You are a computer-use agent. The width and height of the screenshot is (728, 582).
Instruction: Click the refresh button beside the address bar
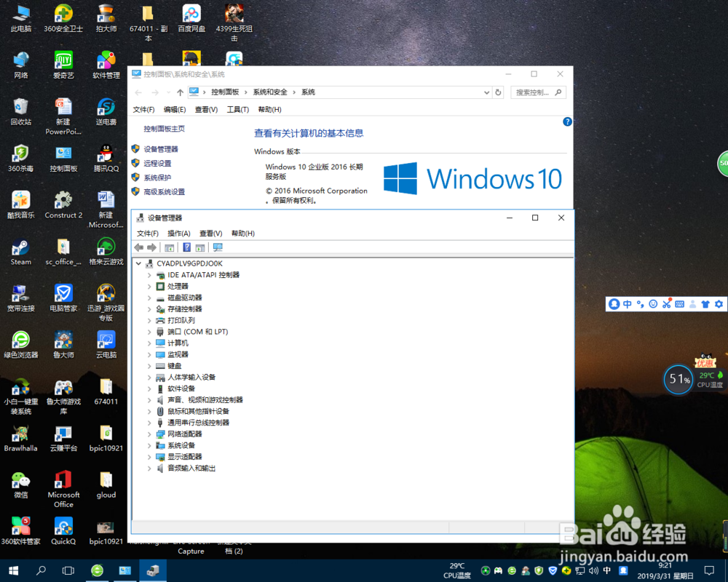click(x=498, y=92)
